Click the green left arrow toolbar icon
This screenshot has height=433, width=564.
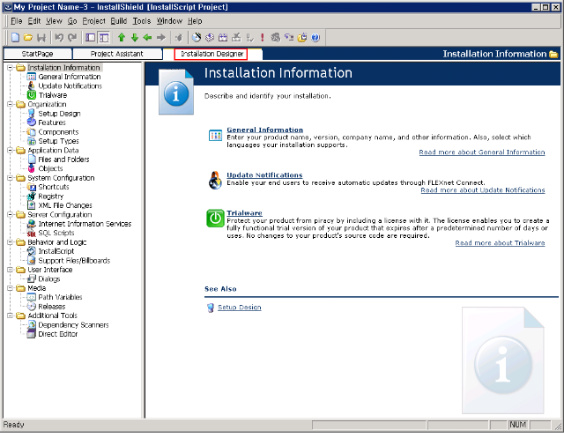tap(147, 37)
